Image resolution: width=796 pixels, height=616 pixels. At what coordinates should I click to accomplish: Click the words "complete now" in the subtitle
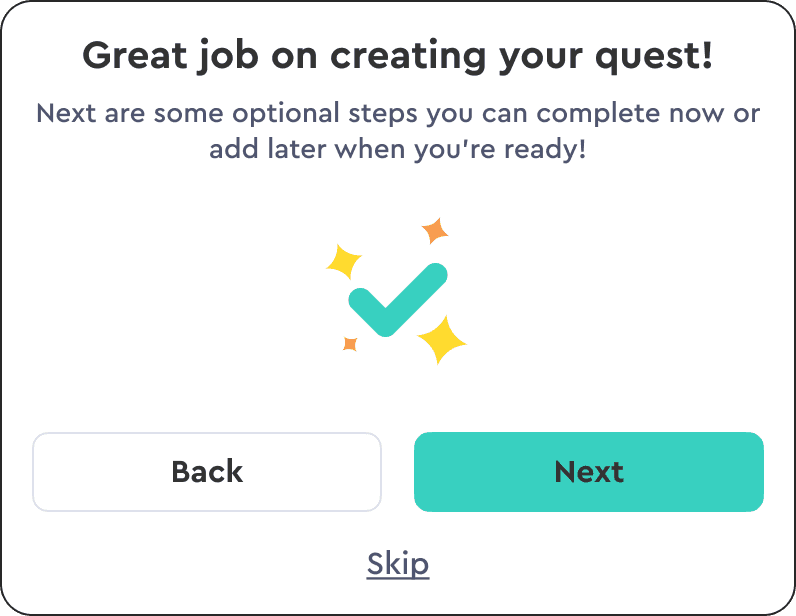point(630,114)
